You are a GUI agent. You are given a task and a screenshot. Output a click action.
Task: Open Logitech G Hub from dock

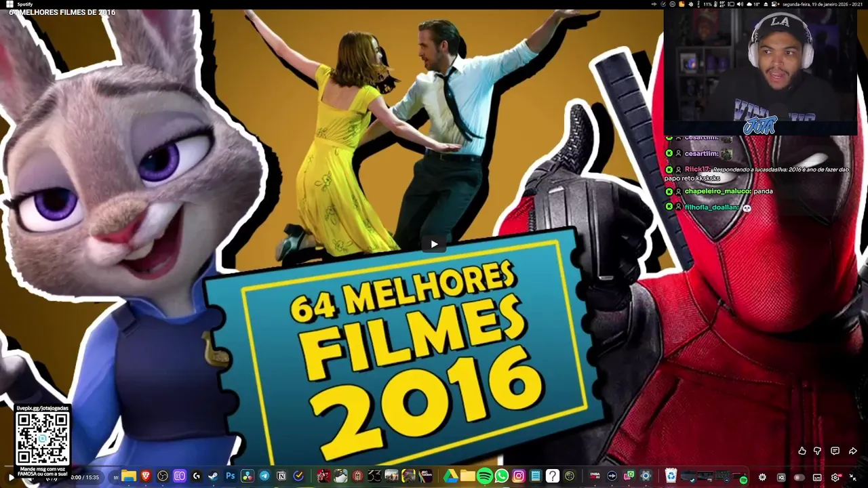196,476
